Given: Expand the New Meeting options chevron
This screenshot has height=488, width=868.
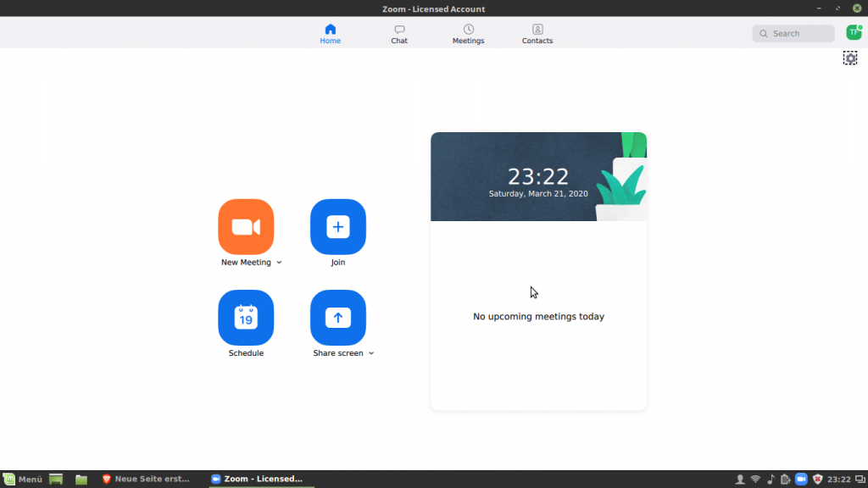Looking at the screenshot, I should click(279, 263).
